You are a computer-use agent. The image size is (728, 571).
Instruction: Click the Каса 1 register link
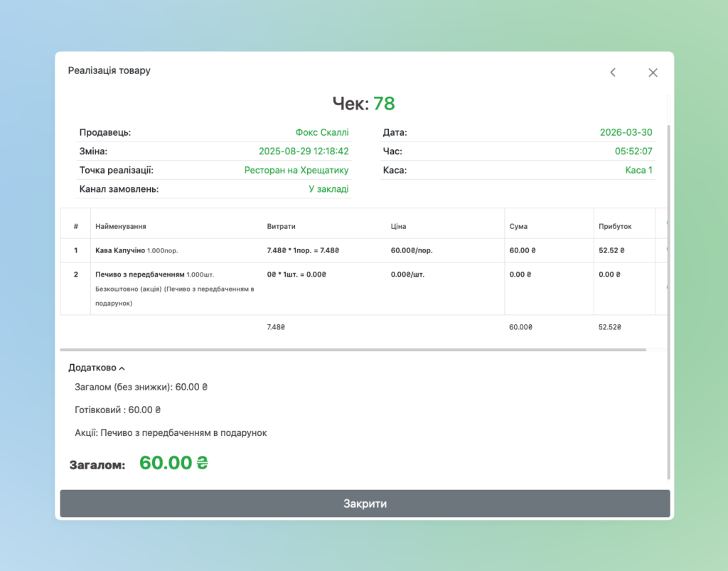[x=638, y=171]
